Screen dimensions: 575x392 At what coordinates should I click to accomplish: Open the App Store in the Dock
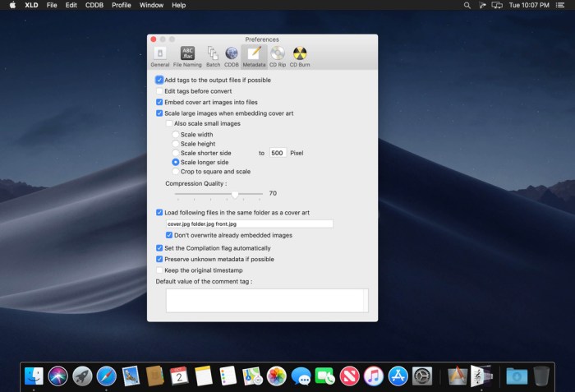398,376
